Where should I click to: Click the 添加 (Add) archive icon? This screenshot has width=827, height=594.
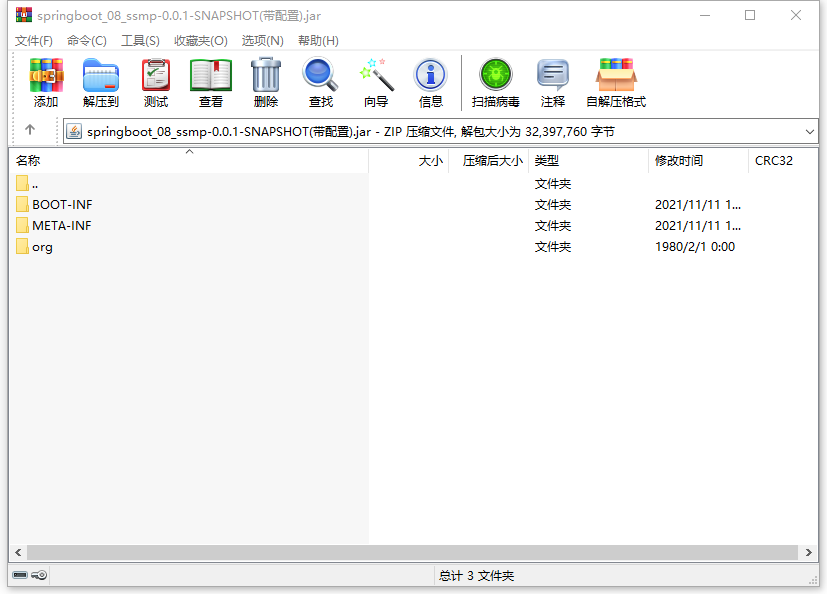[46, 82]
